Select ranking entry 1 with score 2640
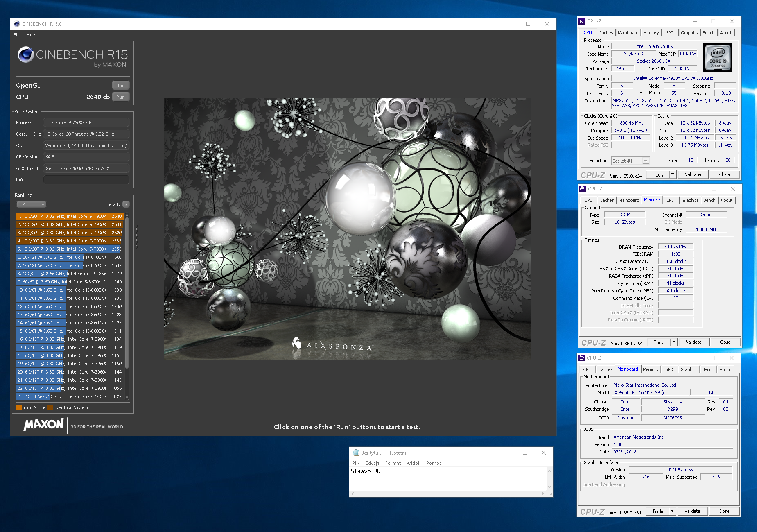Viewport: 757px width, 532px height. pos(70,216)
